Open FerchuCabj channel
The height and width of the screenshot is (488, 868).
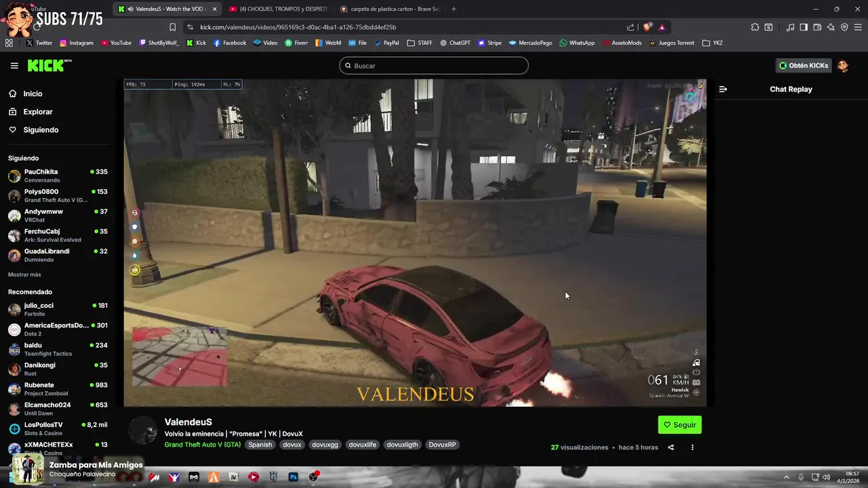(58, 235)
